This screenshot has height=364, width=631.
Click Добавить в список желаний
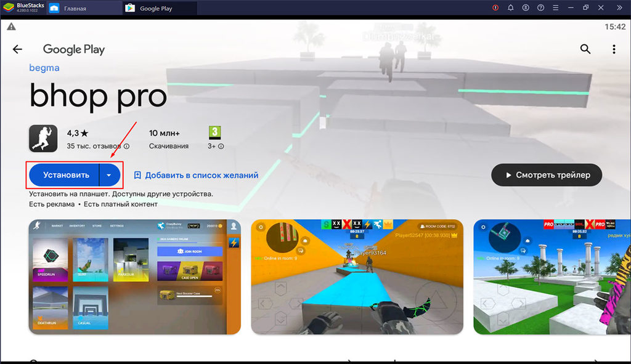[196, 176]
